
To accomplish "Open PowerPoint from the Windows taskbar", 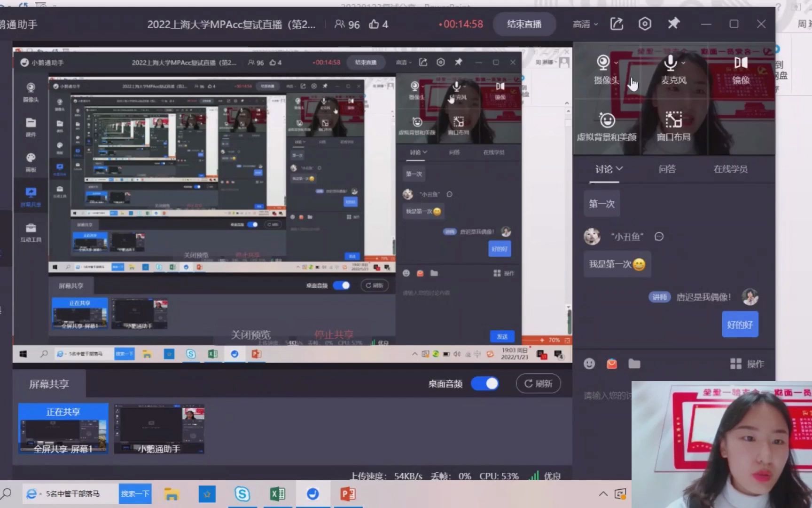I will 348,494.
